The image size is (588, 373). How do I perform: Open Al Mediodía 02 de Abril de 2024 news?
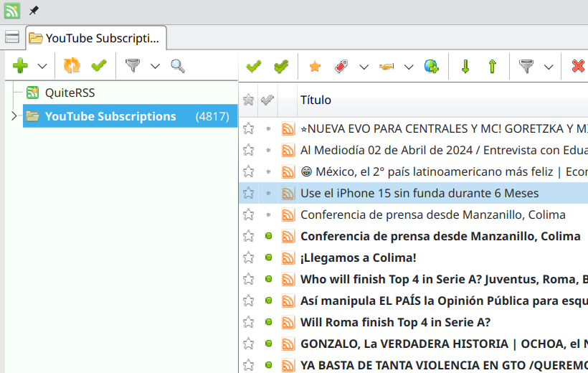[444, 150]
